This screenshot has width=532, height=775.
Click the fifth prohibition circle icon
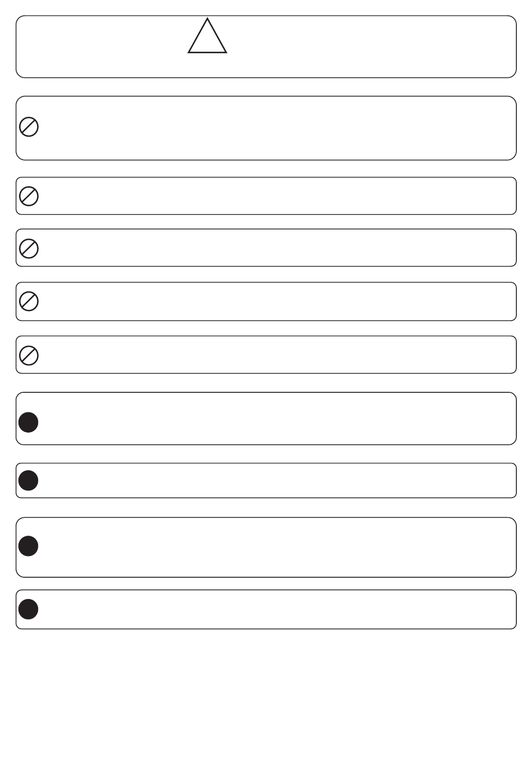tap(29, 355)
